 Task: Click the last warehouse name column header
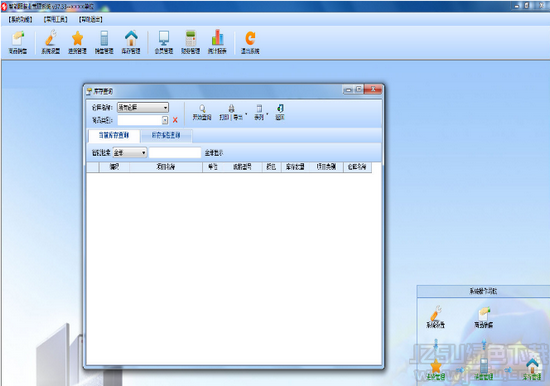click(357, 167)
